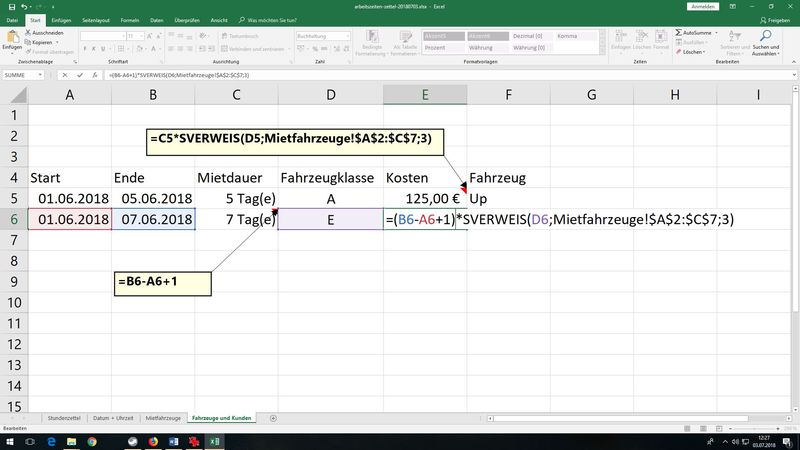The image size is (800, 450).
Task: Switch to the Mietfahrzeuge sheet tab
Action: coord(163,415)
